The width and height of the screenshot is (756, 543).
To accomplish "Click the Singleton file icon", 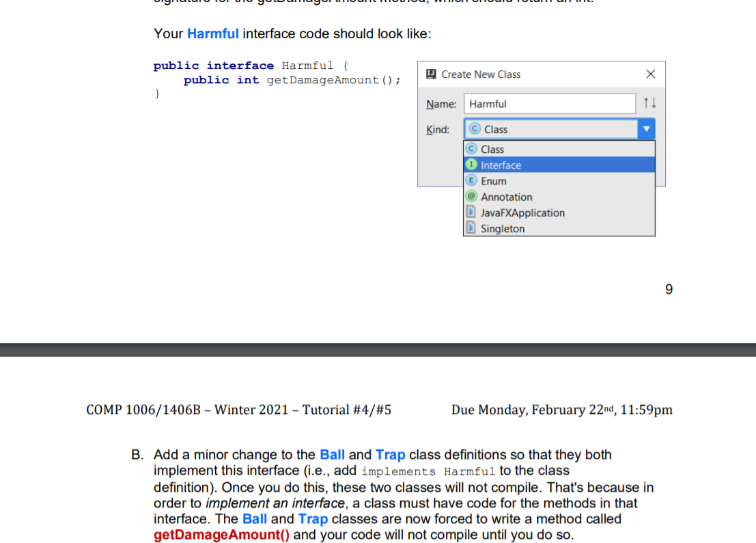I will (x=470, y=228).
